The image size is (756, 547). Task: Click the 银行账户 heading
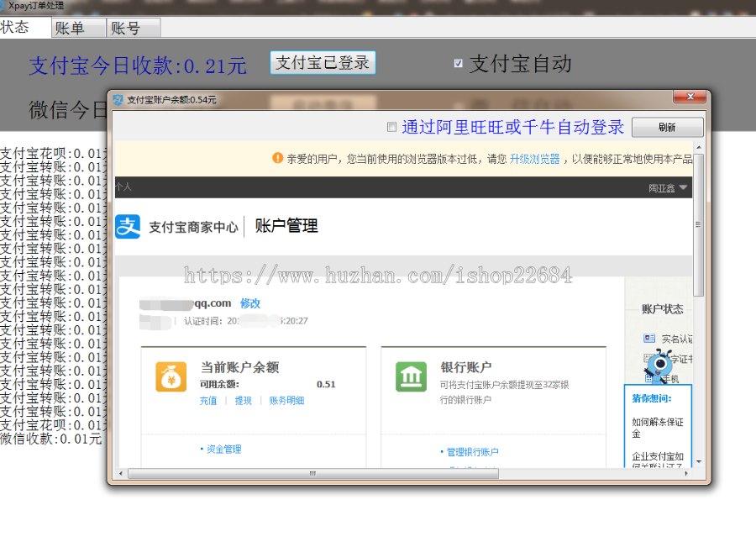465,367
